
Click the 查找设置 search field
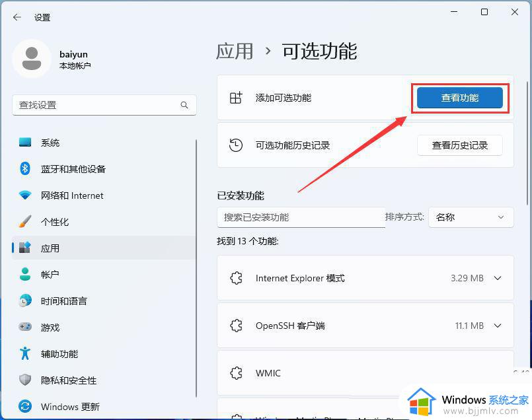pyautogui.click(x=104, y=105)
